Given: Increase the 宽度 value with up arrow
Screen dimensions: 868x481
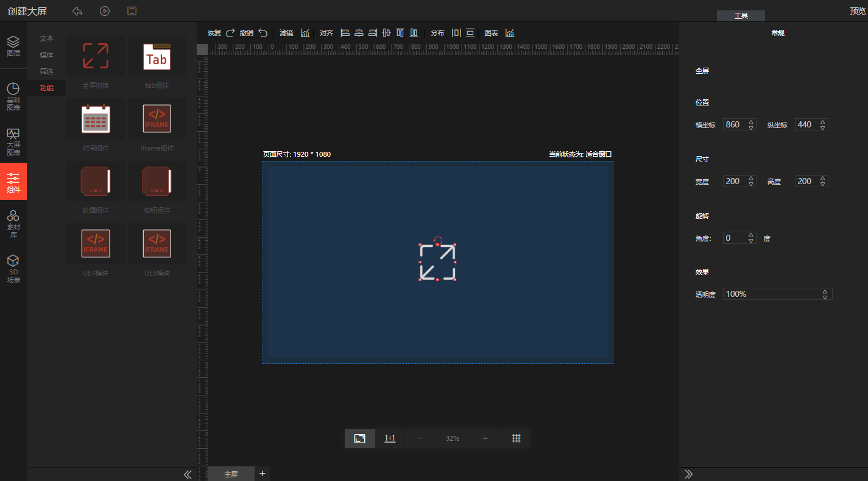Looking at the screenshot, I should pos(751,179).
